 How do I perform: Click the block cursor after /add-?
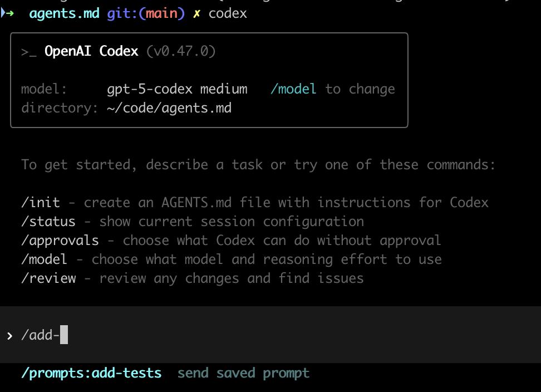coord(63,335)
